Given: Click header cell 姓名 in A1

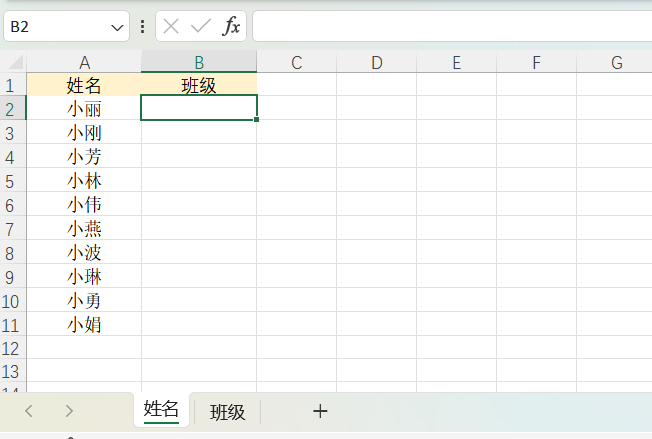Looking at the screenshot, I should click(84, 85).
